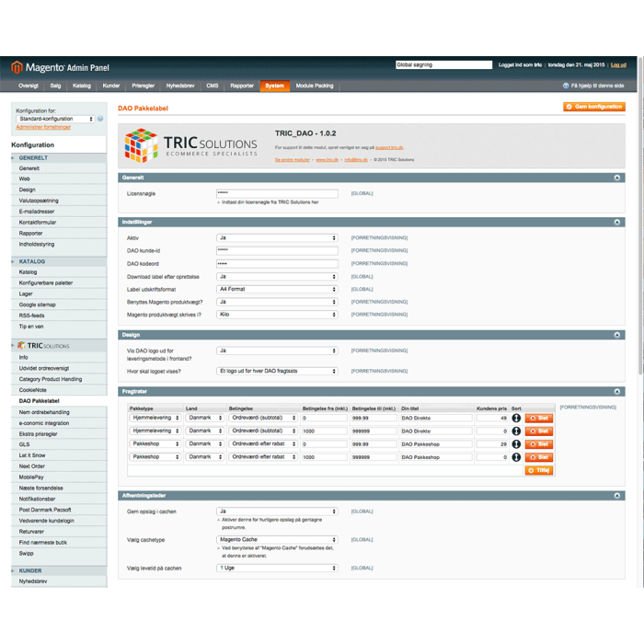The height and width of the screenshot is (644, 644).
Task: Open 'Vælg cachetype' Magento Cache dropdown
Action: [277, 540]
